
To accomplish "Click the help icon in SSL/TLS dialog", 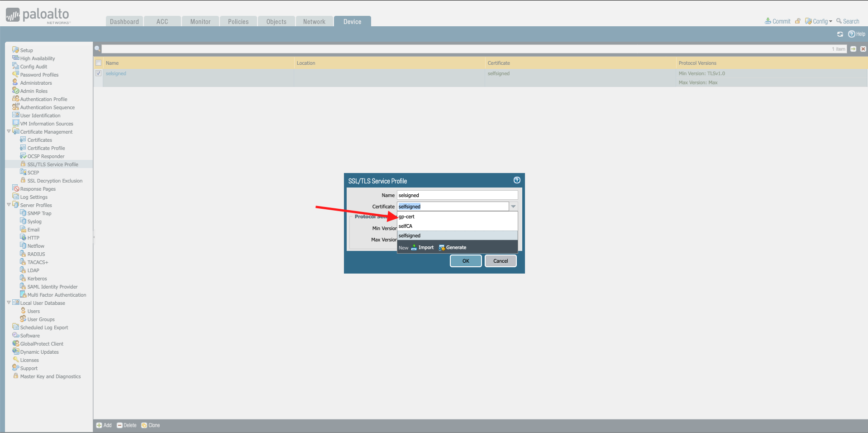I will [517, 180].
